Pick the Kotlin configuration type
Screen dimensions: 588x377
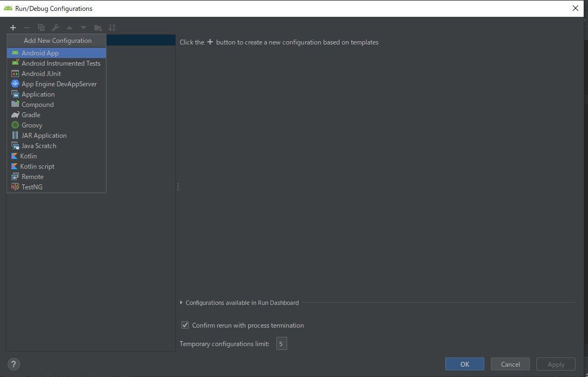[x=56, y=156]
